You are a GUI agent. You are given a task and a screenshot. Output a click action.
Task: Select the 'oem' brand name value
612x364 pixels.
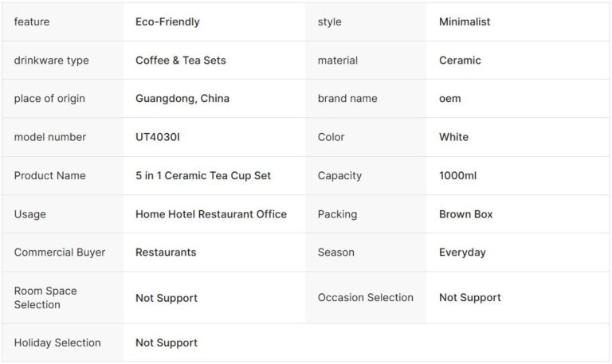point(449,99)
